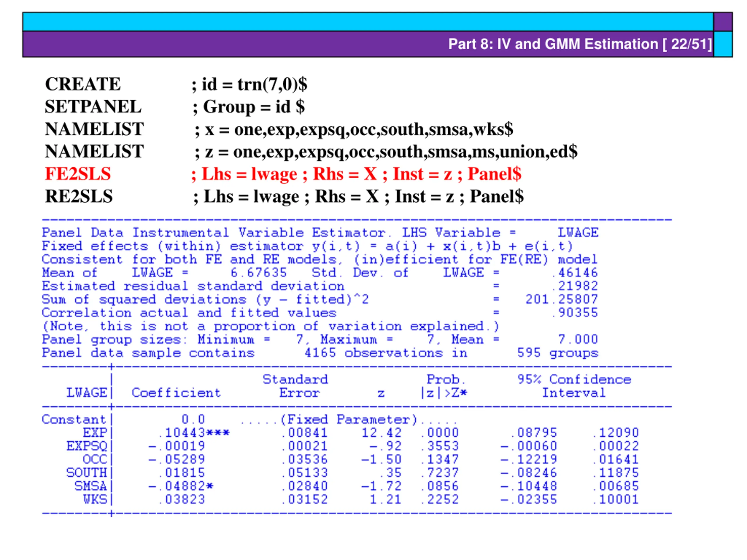
Task: Click the red 'Lhs = lwage ; Rhs = X' specification
Action: [289, 174]
